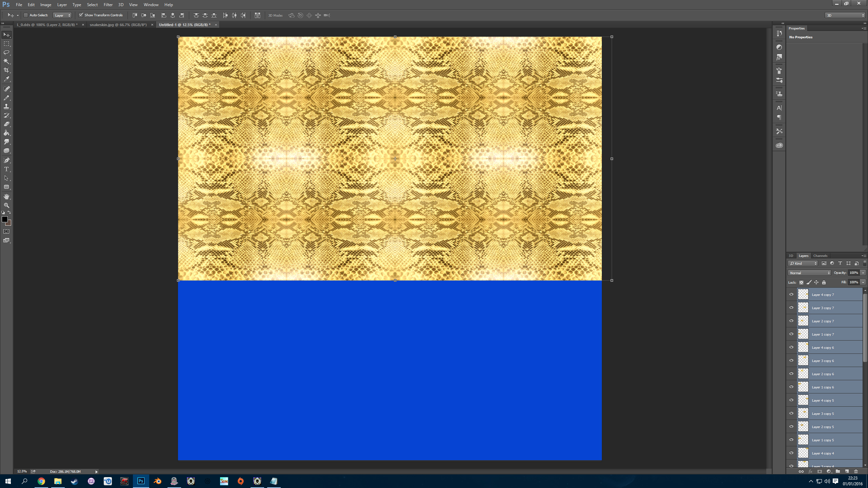Click the foreground color swatch

4,219
